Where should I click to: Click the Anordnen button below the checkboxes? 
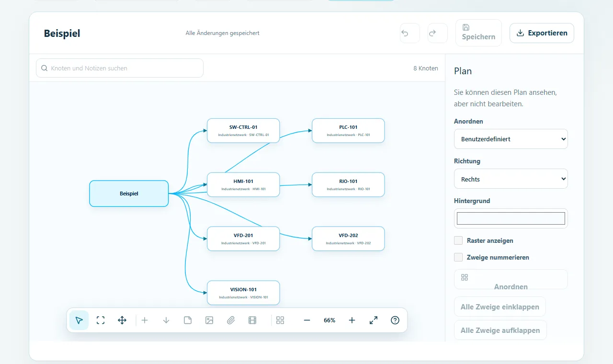(x=511, y=279)
